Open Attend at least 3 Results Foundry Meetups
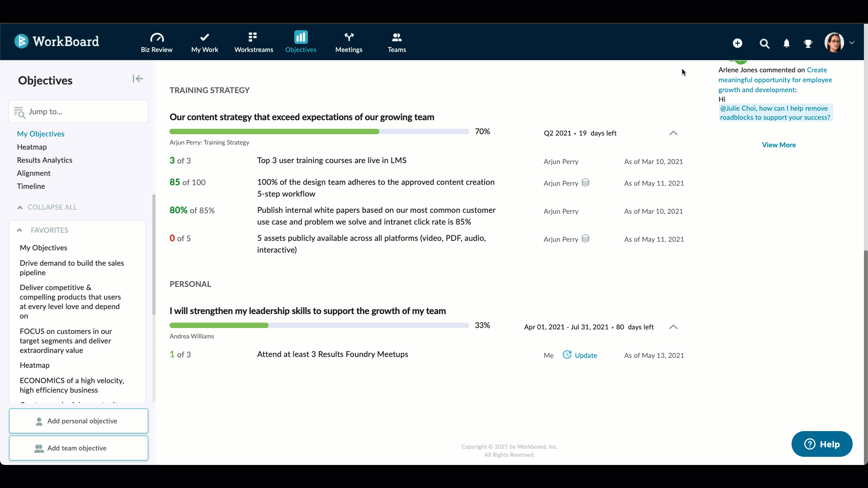The width and height of the screenshot is (868, 488). tap(332, 354)
